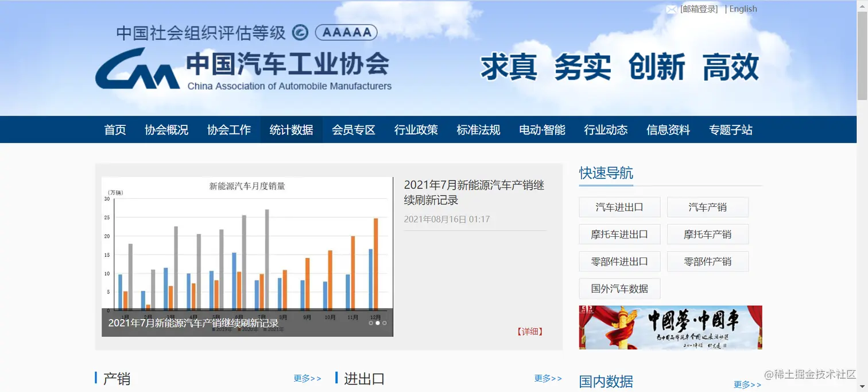This screenshot has width=868, height=392.
Task: Open the 电动·智能 navigation menu
Action: pos(541,129)
